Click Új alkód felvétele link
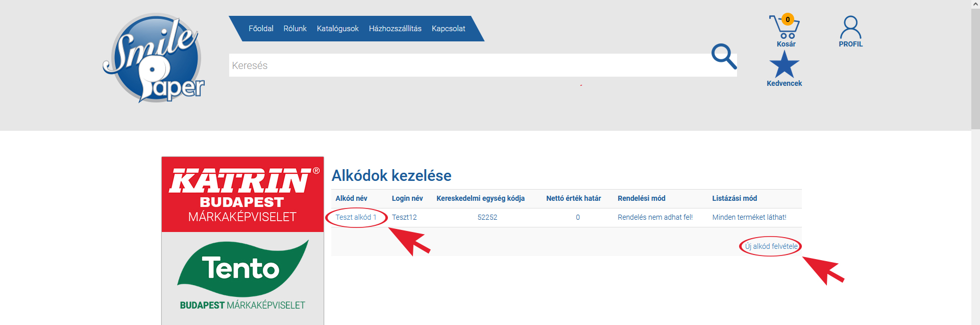The height and width of the screenshot is (325, 980). click(x=771, y=246)
